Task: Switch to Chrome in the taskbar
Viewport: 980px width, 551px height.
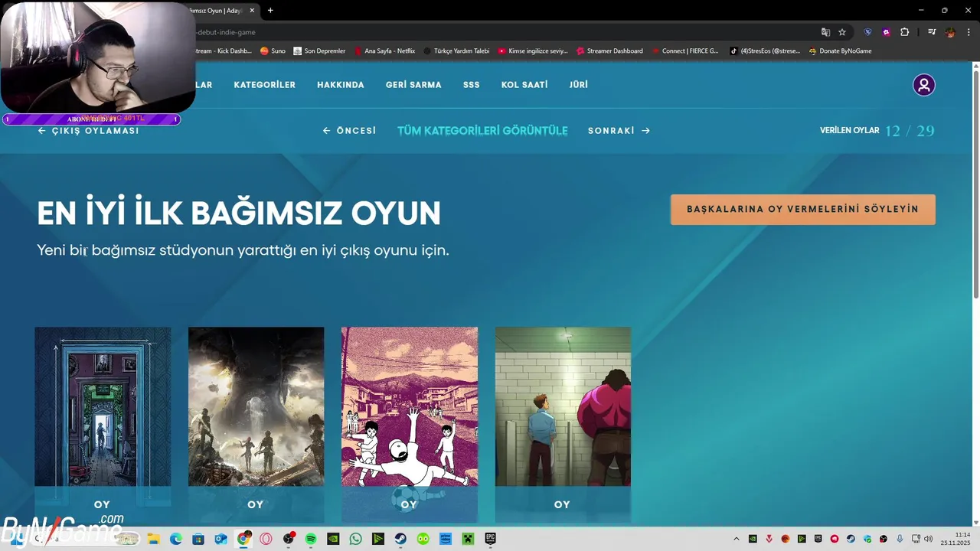Action: click(243, 539)
